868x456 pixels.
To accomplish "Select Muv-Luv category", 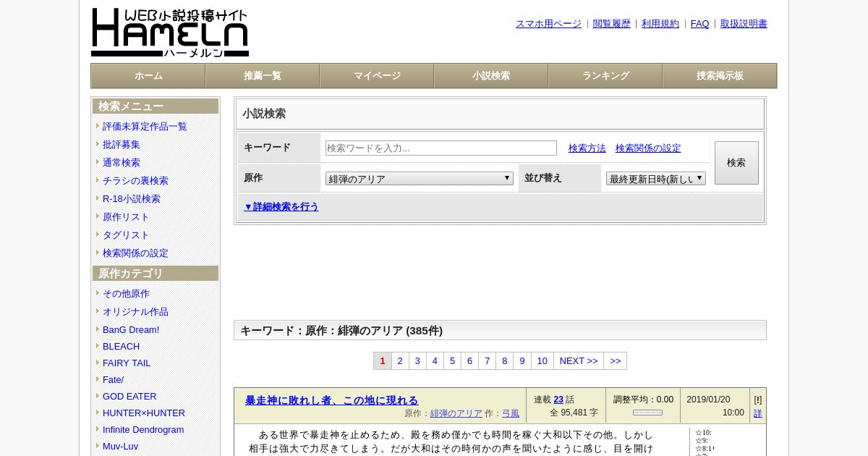I will (120, 446).
